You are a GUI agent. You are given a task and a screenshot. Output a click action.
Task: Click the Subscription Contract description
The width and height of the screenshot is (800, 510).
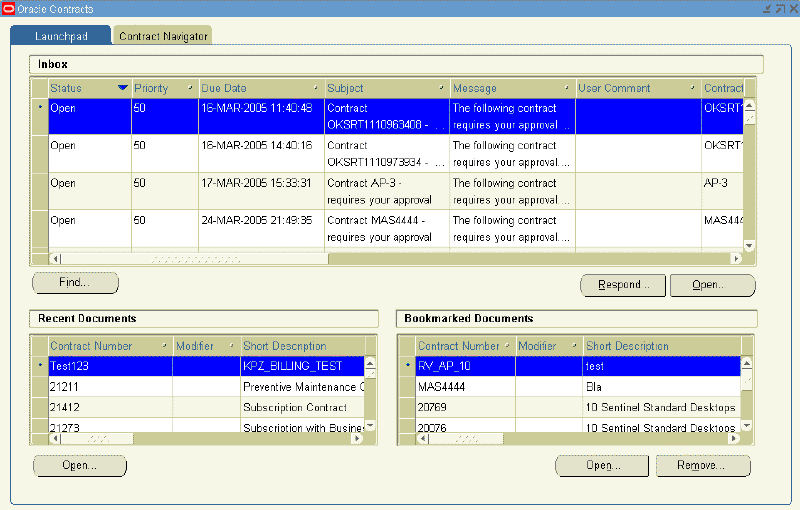(303, 407)
